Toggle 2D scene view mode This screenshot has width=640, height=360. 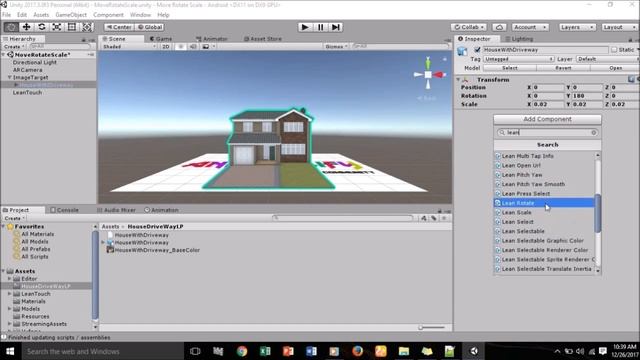click(165, 47)
